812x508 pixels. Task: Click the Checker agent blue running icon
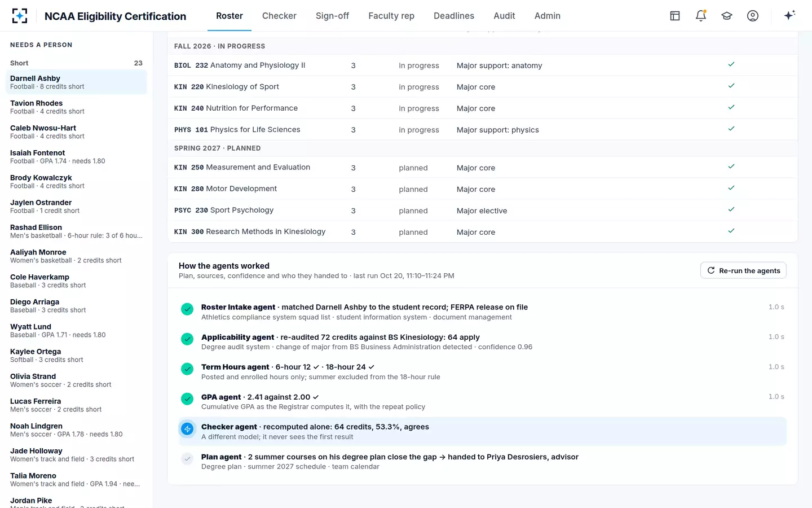coord(187,429)
